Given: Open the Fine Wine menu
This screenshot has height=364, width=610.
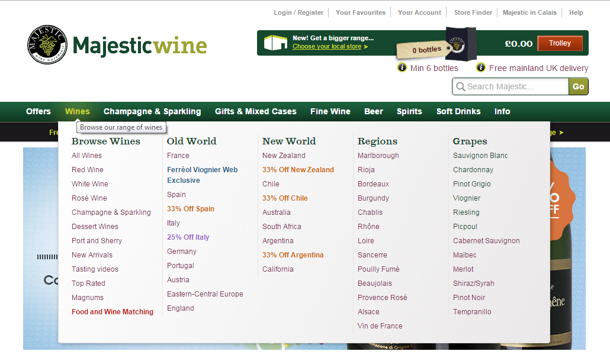Looking at the screenshot, I should tap(330, 112).
